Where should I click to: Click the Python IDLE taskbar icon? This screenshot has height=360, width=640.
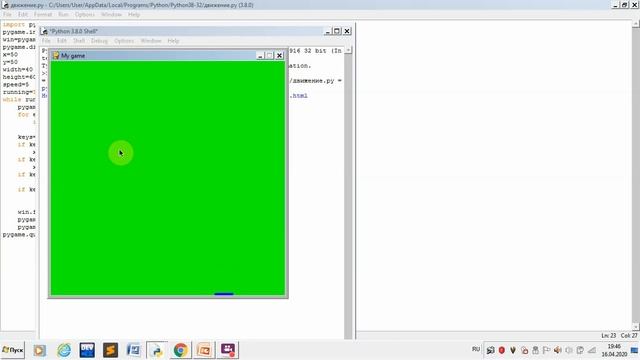(x=157, y=350)
